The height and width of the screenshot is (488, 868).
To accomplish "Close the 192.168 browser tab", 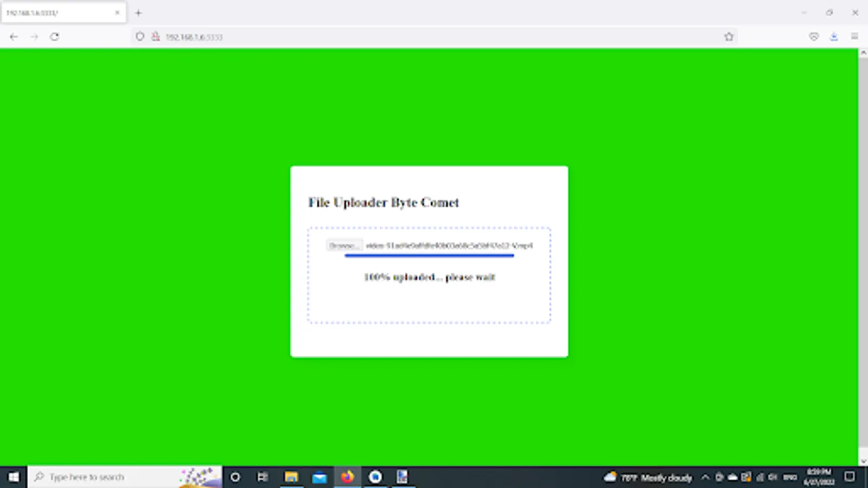I will coord(117,12).
